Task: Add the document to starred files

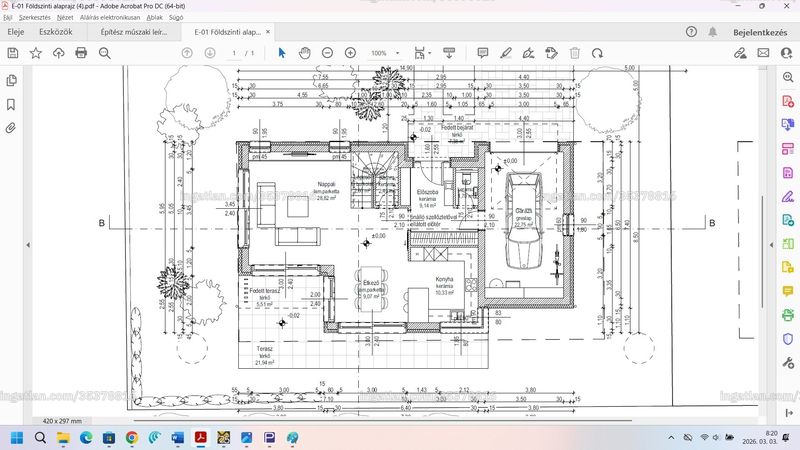Action: [36, 53]
